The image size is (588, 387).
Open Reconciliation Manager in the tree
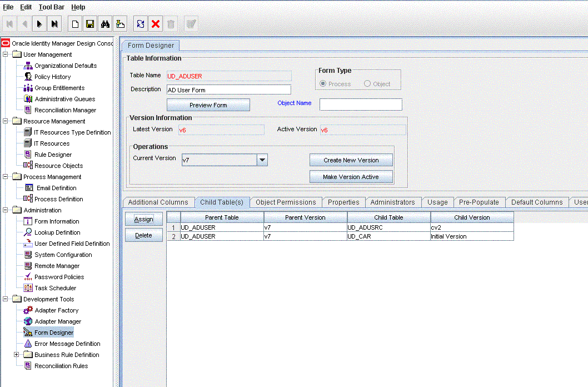pyautogui.click(x=65, y=110)
